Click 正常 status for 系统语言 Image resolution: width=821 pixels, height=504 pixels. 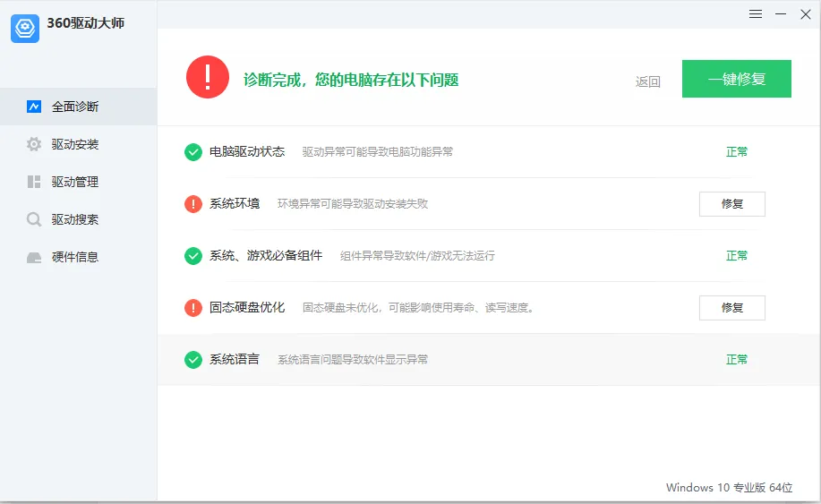coord(737,360)
